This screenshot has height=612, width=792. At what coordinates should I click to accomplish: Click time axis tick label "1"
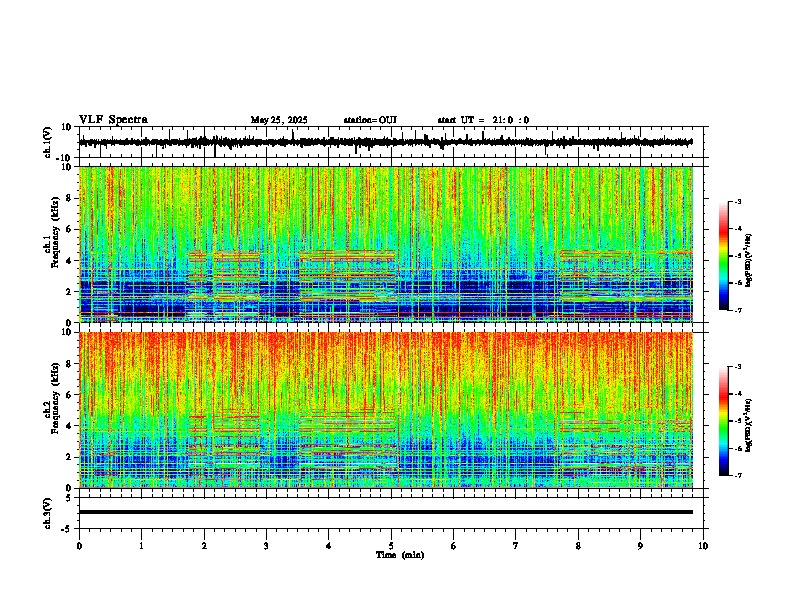point(141,546)
